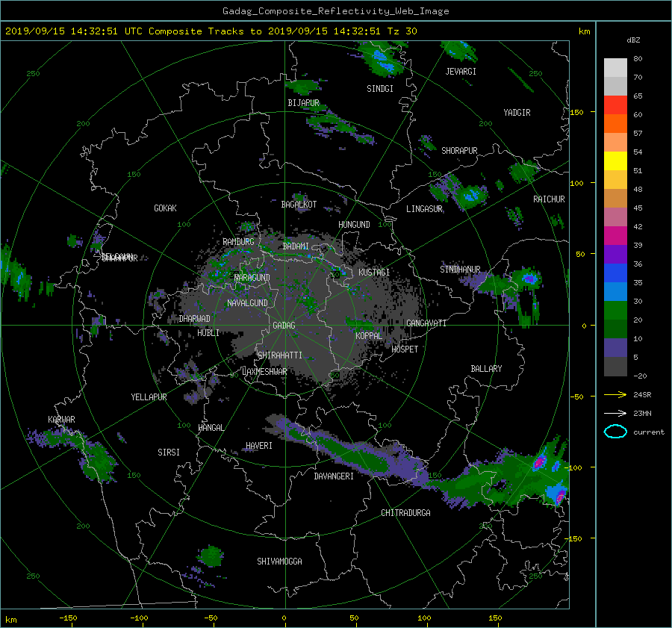672x628 pixels.
Task: Click the yellow 51 dBZ legend swatch
Action: (615, 161)
